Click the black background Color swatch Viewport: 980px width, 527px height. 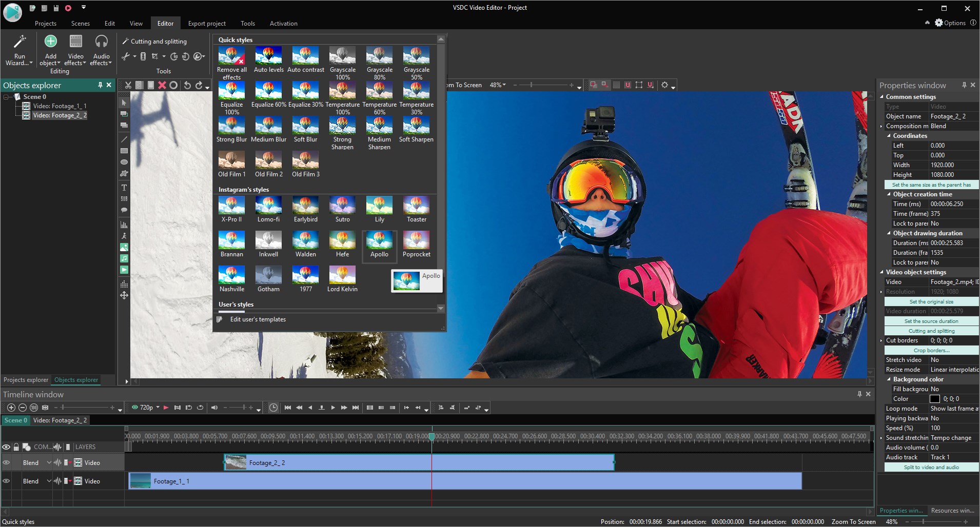[934, 399]
